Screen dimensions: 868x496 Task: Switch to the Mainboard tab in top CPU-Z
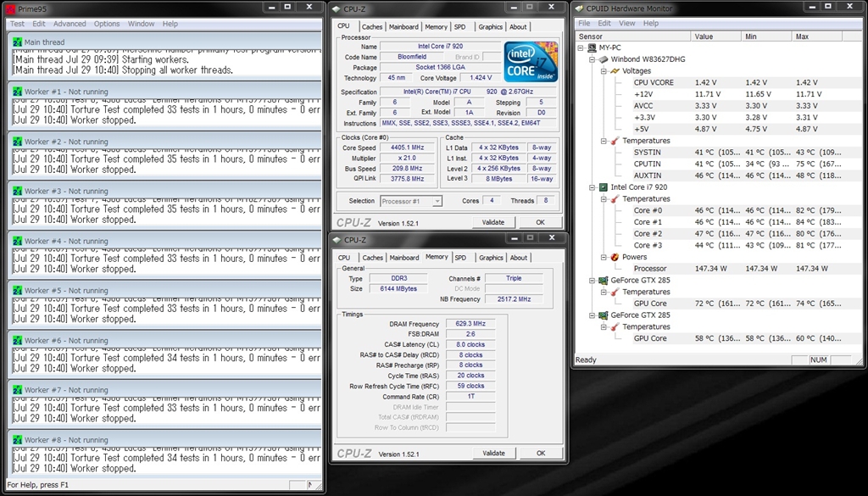[x=403, y=26]
